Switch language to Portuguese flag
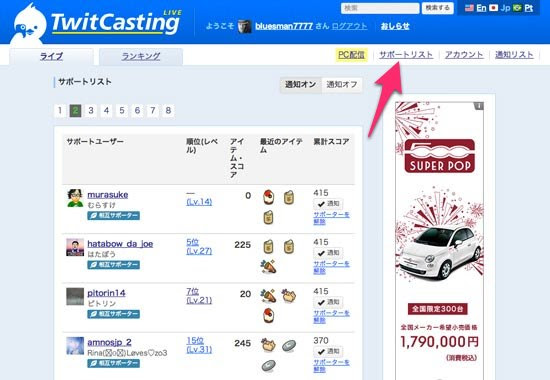The image size is (550, 380). point(517,8)
